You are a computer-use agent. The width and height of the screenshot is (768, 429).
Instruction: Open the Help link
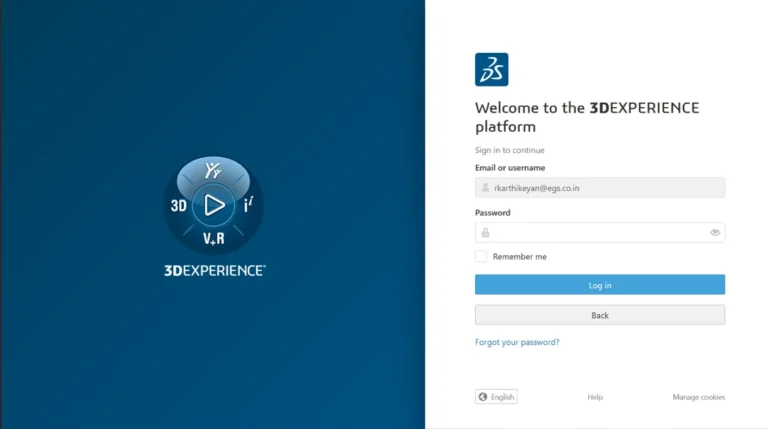pyautogui.click(x=595, y=397)
